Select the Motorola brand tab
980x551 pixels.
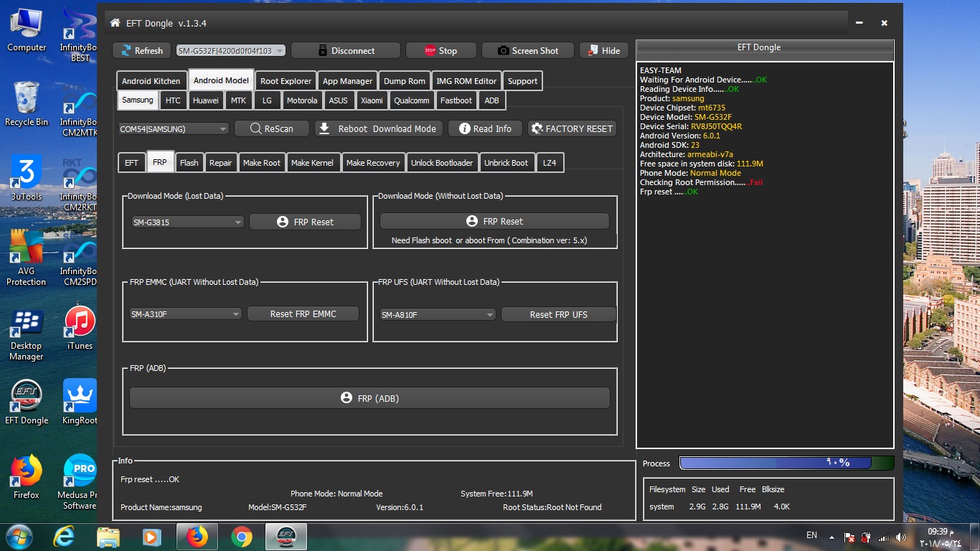302,100
